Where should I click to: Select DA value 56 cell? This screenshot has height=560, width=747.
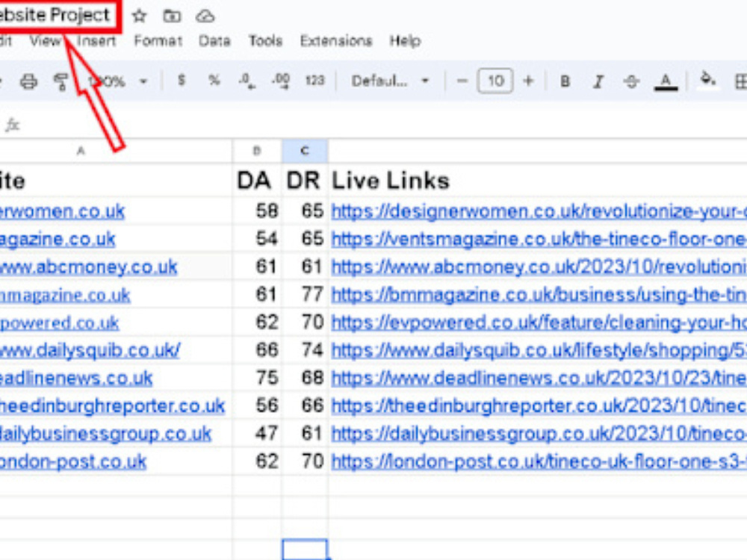[257, 405]
